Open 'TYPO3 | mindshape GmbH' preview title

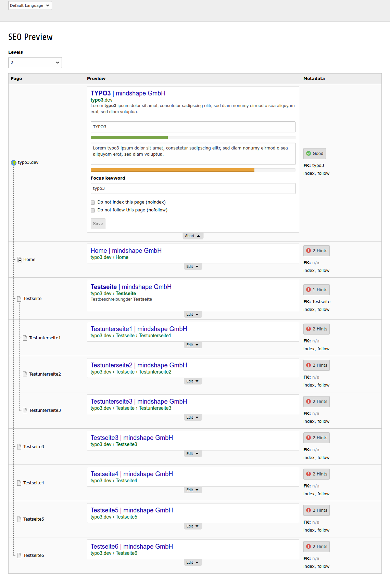(128, 93)
